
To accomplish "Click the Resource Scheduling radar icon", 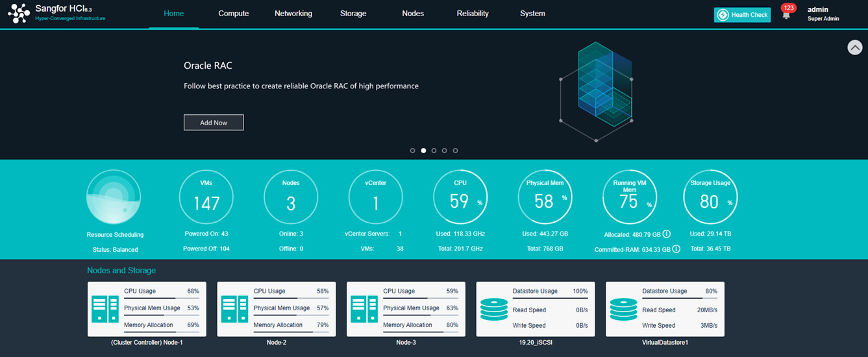I will [x=114, y=197].
